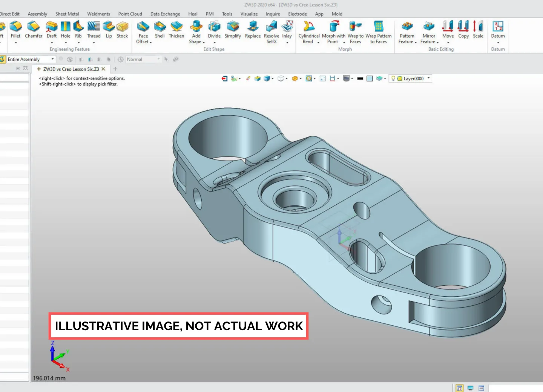Open the Datum tool
Screen dimensions: 543x392
[498, 29]
